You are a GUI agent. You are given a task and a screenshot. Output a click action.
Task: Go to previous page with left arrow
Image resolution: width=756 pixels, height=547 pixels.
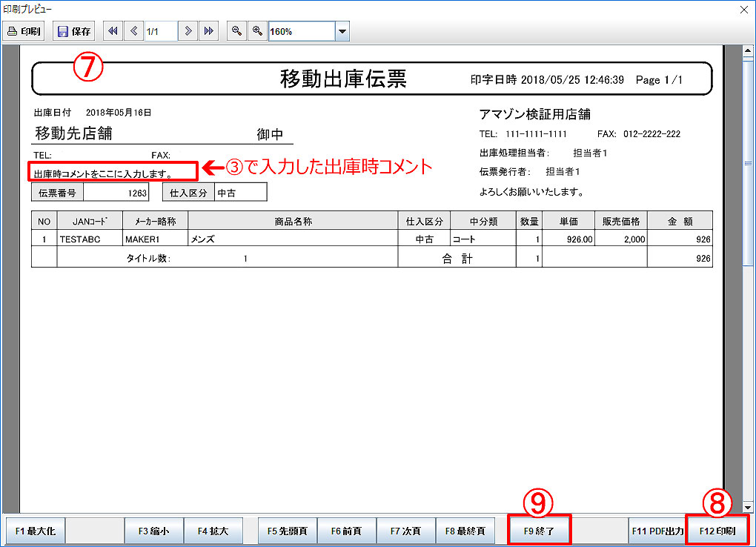coord(133,31)
